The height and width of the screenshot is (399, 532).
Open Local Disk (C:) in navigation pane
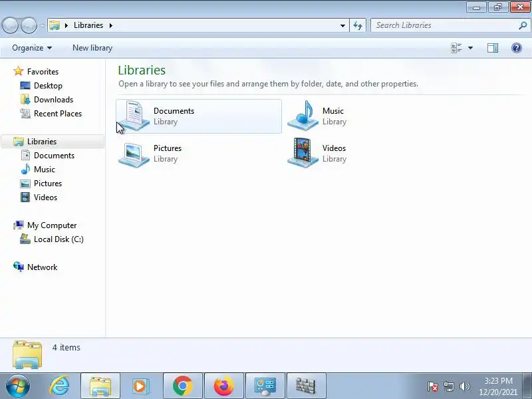click(59, 239)
